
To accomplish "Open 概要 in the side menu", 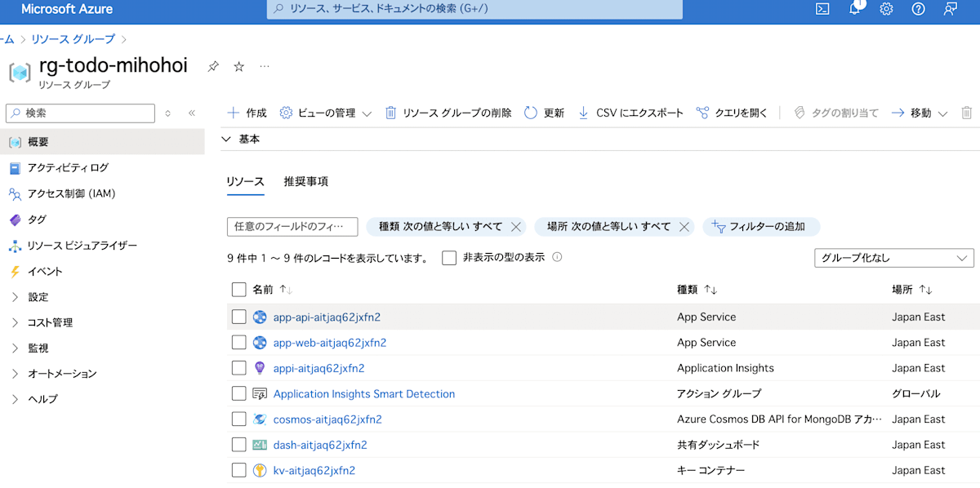I will click(102, 142).
